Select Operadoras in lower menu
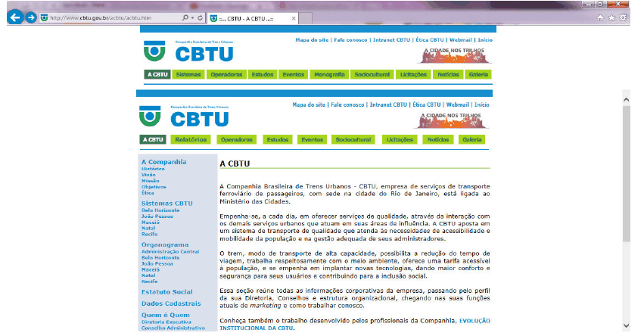The image size is (644, 336). pos(237,140)
